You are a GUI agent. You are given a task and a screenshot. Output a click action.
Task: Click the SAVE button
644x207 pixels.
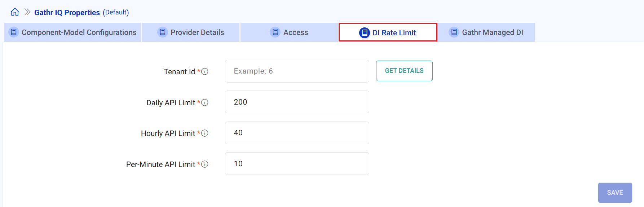pyautogui.click(x=615, y=193)
